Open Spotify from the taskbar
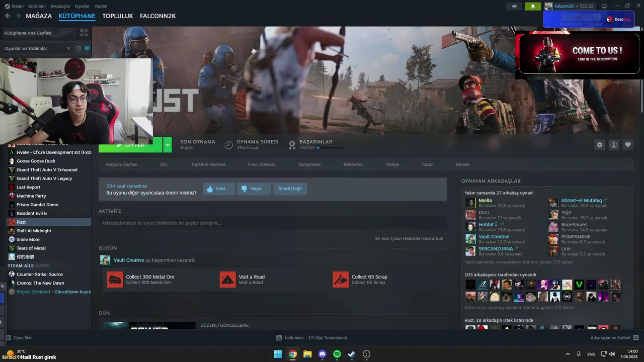 pos(337,354)
